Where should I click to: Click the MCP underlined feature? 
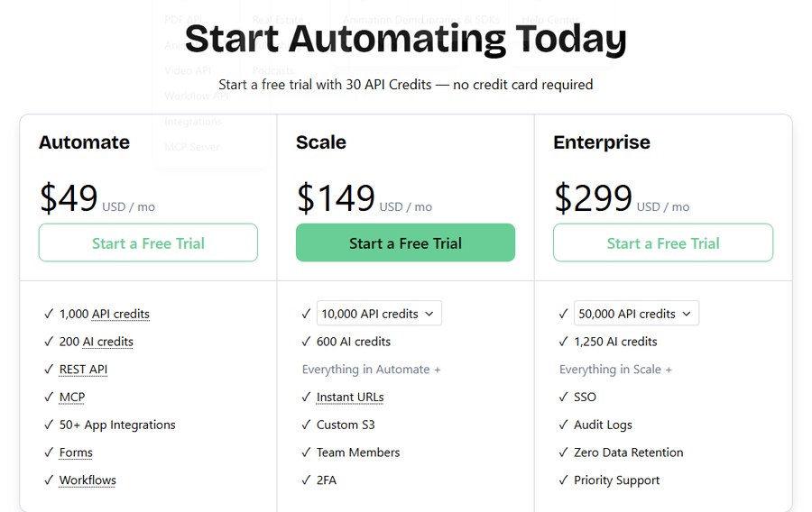click(72, 398)
